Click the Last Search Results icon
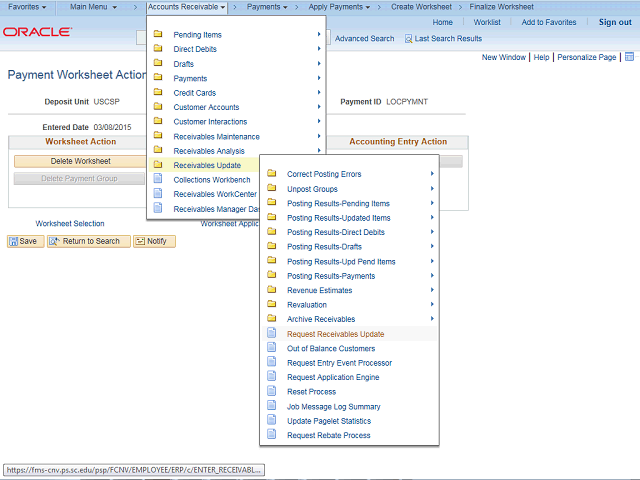The image size is (640, 480). (x=409, y=39)
